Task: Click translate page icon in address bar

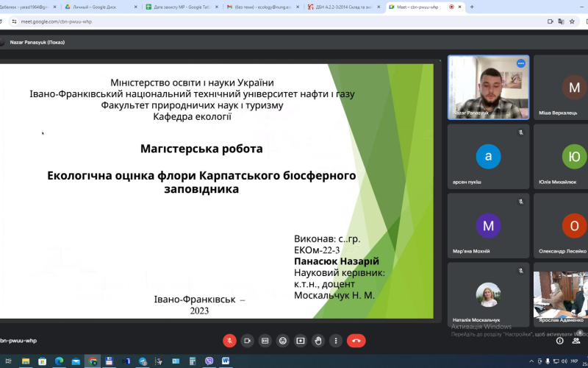Action: (x=561, y=21)
